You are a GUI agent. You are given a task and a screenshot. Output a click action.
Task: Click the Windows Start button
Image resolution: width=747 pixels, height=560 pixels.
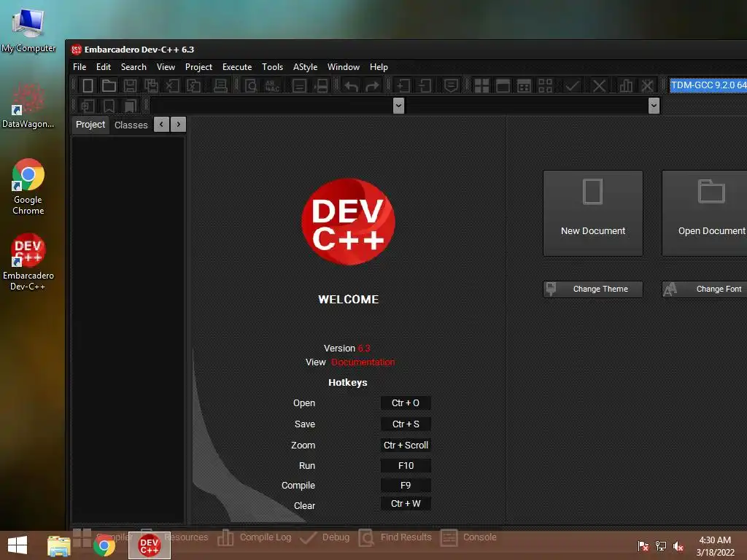click(x=18, y=545)
